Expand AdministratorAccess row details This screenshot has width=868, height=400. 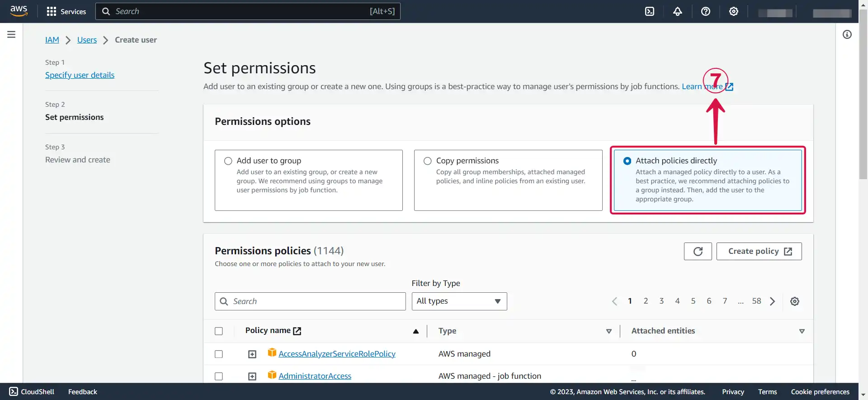(252, 376)
